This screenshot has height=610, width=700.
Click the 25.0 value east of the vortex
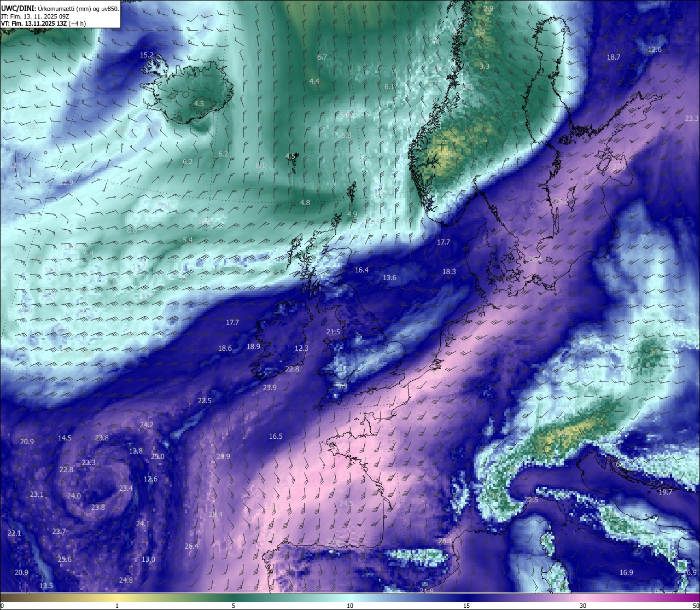click(x=157, y=457)
